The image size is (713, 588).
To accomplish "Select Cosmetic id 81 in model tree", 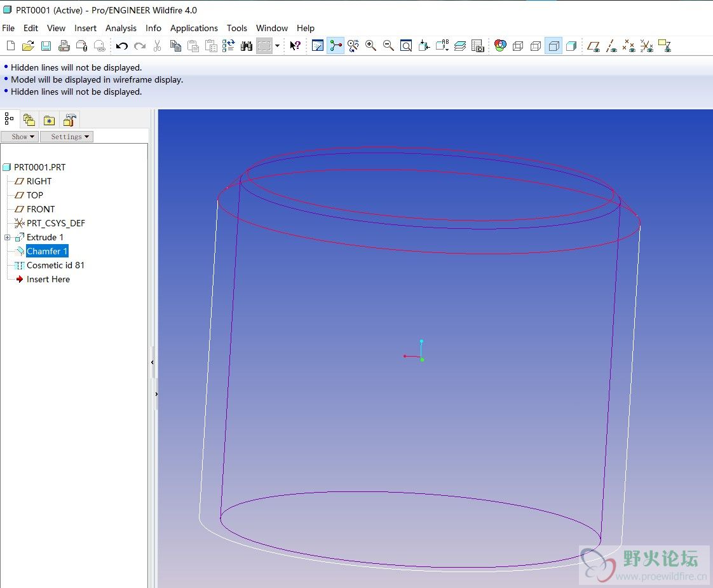I will pyautogui.click(x=55, y=265).
